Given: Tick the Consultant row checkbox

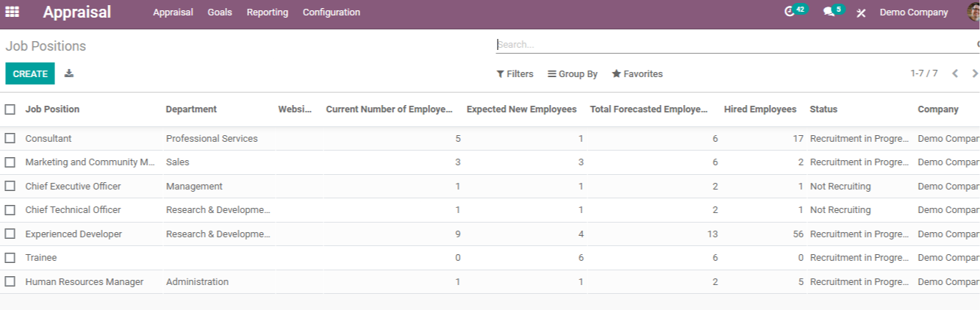Looking at the screenshot, I should (x=10, y=138).
